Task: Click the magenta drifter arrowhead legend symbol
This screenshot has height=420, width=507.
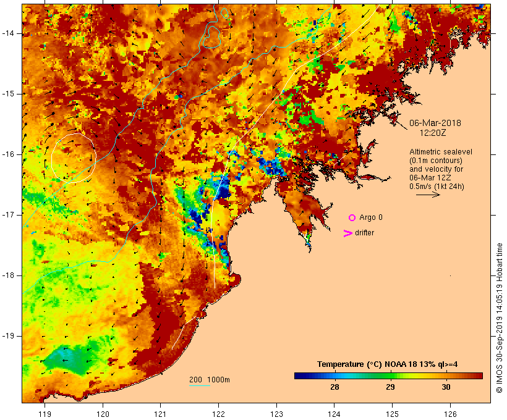Action: 347,233
